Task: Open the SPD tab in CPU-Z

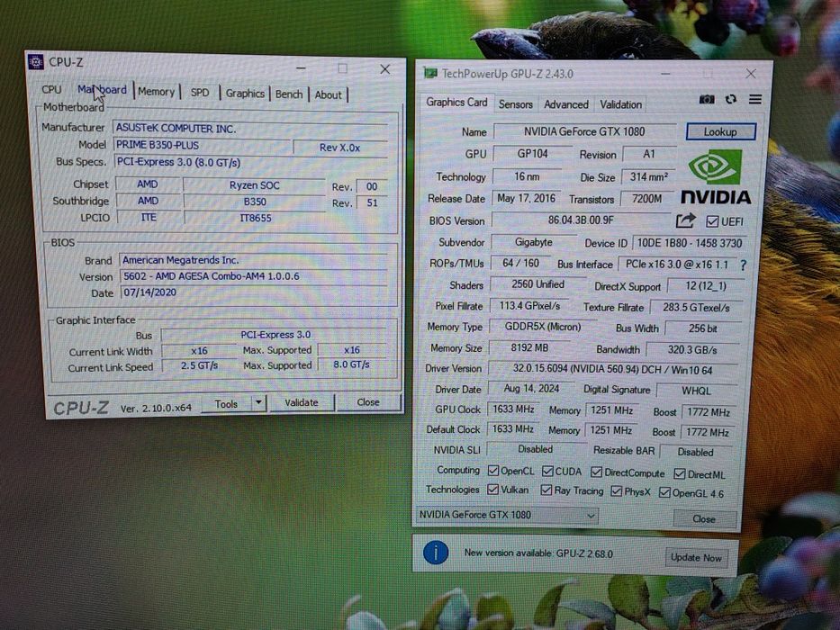Action: 200,93
